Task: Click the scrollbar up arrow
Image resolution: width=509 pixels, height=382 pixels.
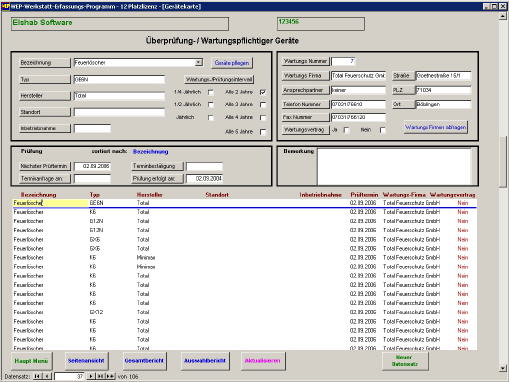Action: 503,16
